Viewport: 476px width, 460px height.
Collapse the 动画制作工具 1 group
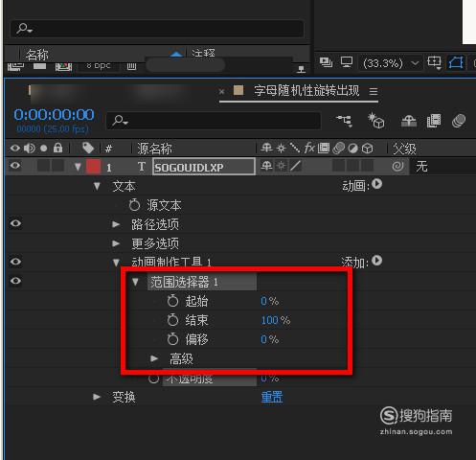[116, 263]
